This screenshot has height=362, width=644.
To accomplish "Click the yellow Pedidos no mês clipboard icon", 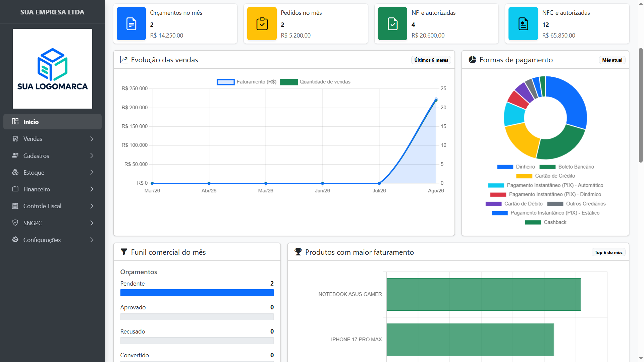I will pyautogui.click(x=262, y=24).
